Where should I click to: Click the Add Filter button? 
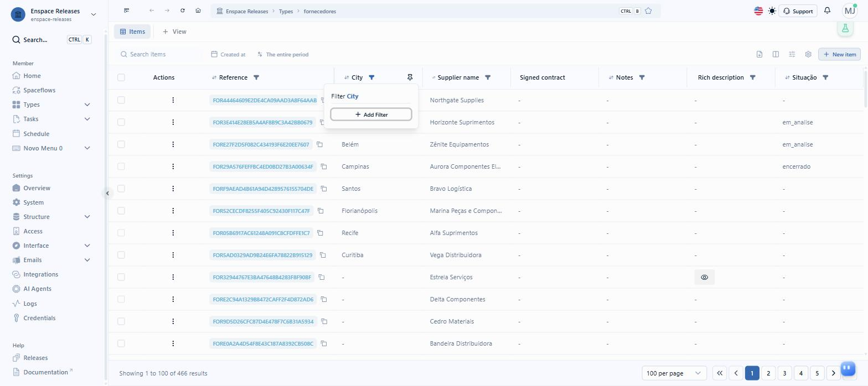coord(371,114)
